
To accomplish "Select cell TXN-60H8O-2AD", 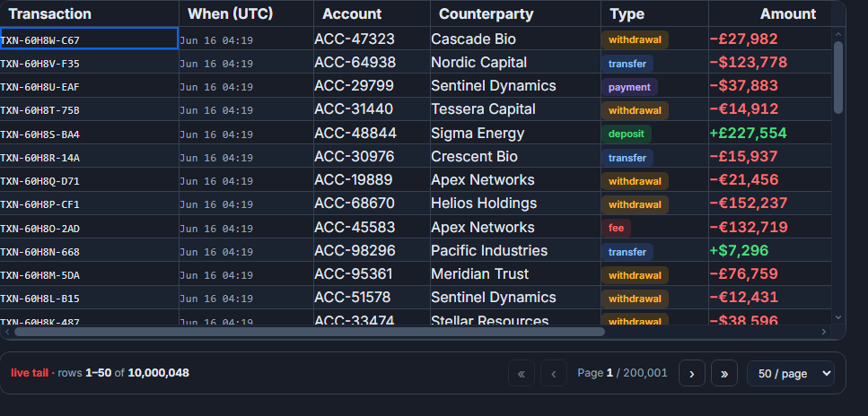I will pyautogui.click(x=89, y=228).
